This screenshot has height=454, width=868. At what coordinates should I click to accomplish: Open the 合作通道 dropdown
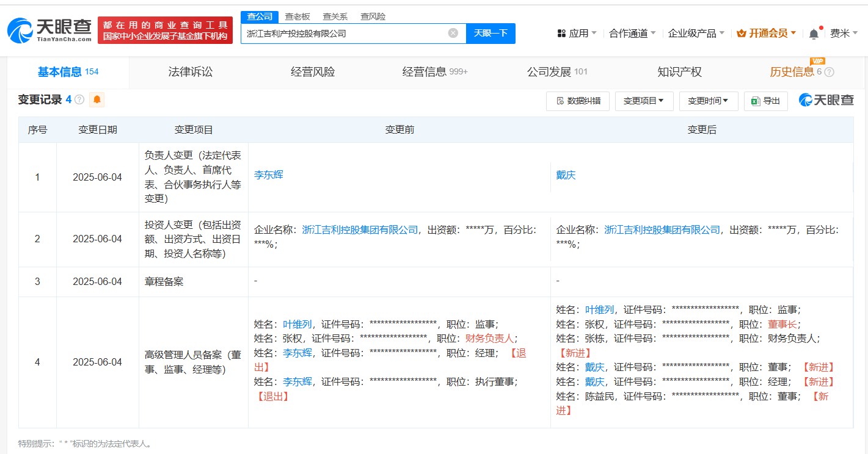point(633,34)
